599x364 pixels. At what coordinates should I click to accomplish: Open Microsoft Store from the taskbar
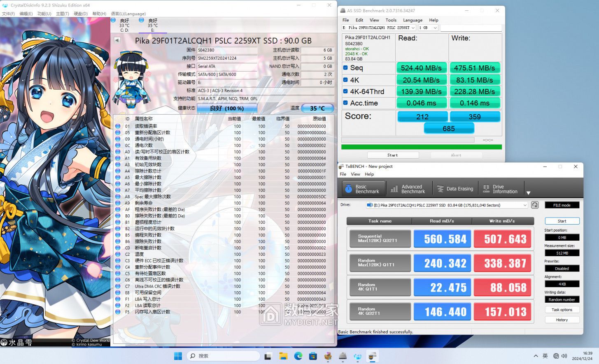coord(313,356)
